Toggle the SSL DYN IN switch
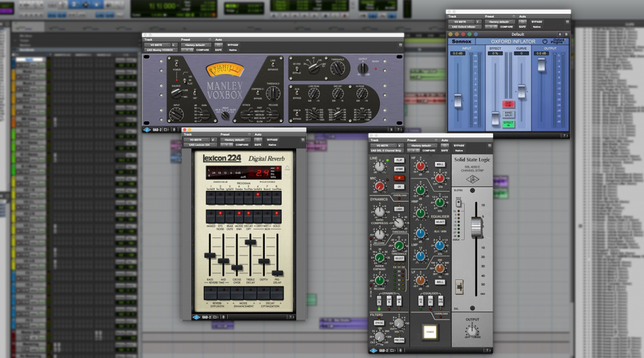 coord(379,301)
